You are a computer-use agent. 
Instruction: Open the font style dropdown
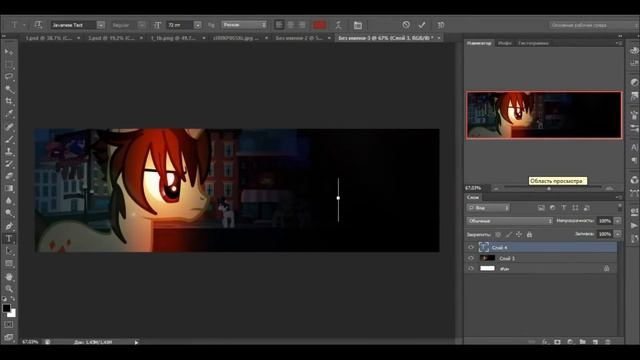tap(141, 25)
